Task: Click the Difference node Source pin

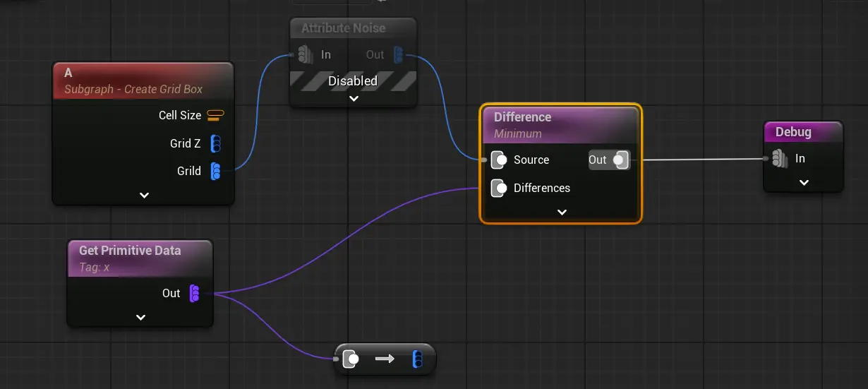Action: 500,160
